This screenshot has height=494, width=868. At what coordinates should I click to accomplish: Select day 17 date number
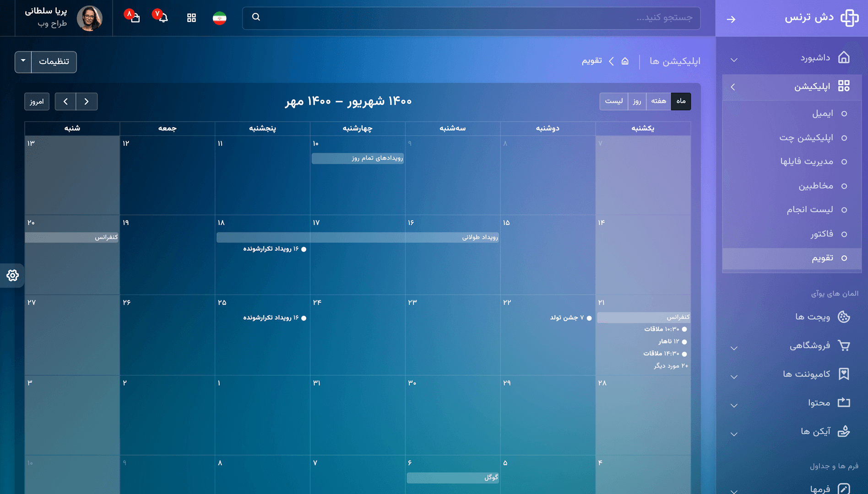point(316,223)
